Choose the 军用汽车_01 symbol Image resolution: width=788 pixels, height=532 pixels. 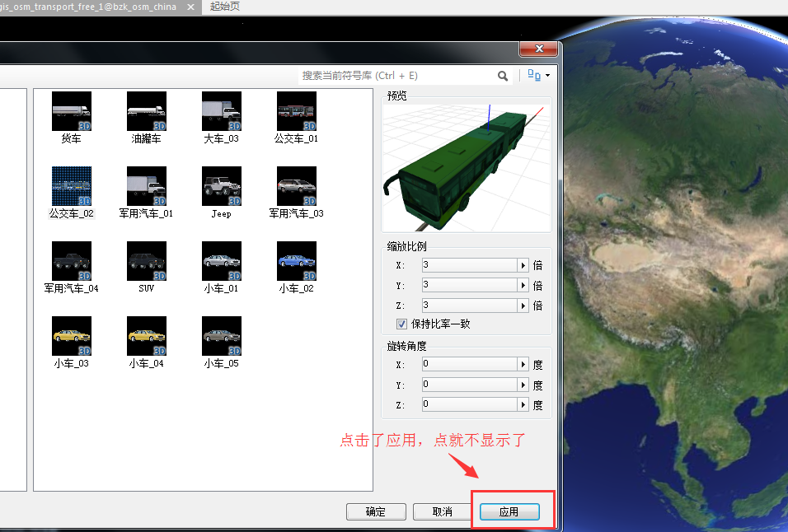click(146, 186)
